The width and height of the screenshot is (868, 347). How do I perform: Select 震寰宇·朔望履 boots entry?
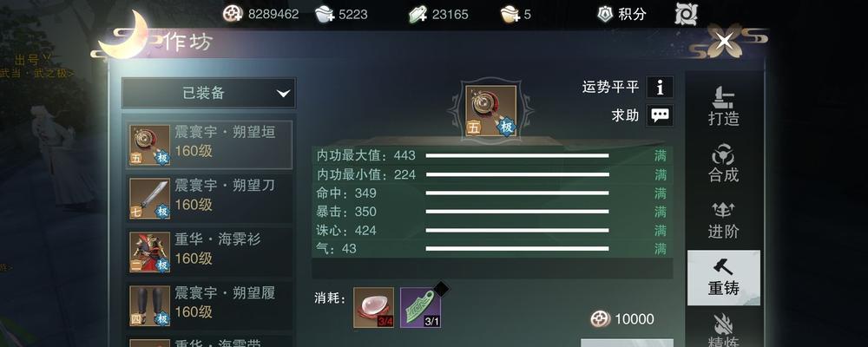coord(208,306)
